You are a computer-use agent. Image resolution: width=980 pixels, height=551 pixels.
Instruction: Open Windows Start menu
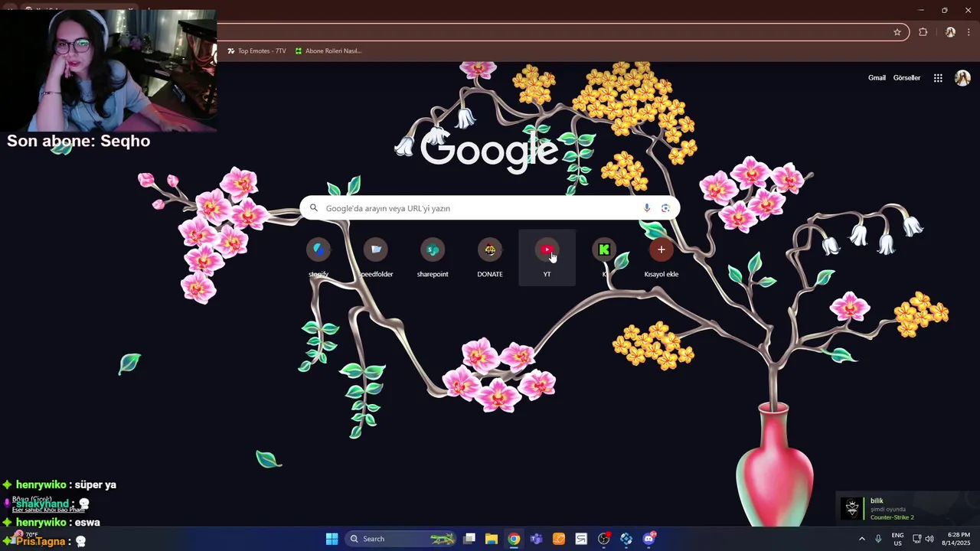click(332, 539)
